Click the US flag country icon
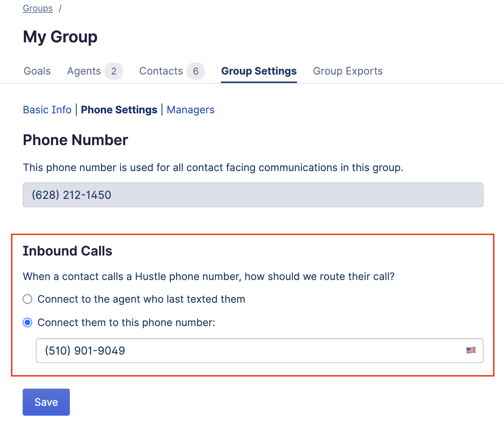 tap(471, 350)
